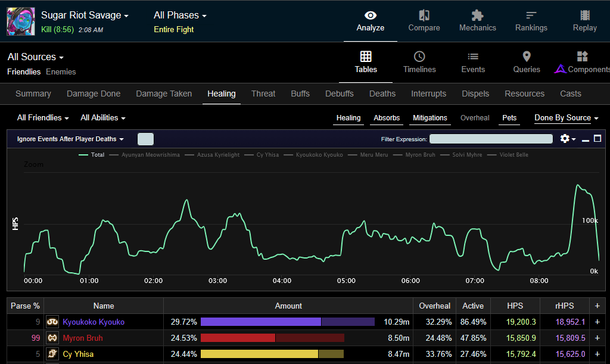This screenshot has height=364, width=610.
Task: Toggle Azusa Kyrielight legend series
Action: coord(218,155)
